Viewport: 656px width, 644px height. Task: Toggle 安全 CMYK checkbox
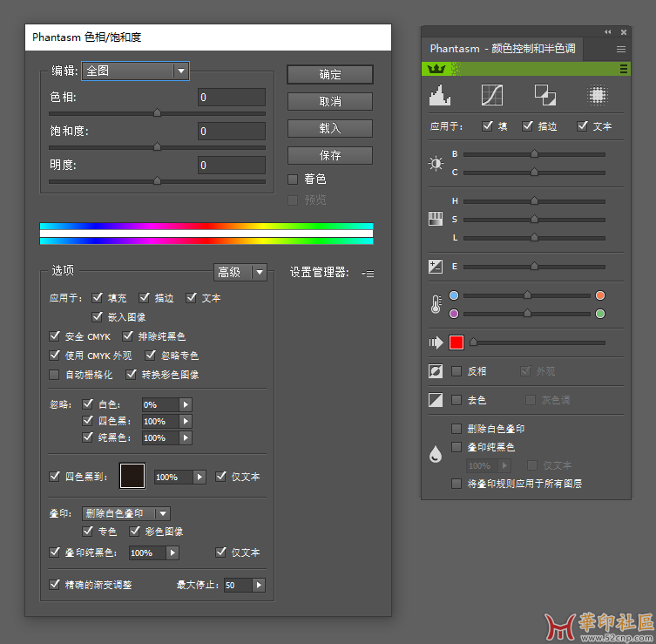point(54,336)
